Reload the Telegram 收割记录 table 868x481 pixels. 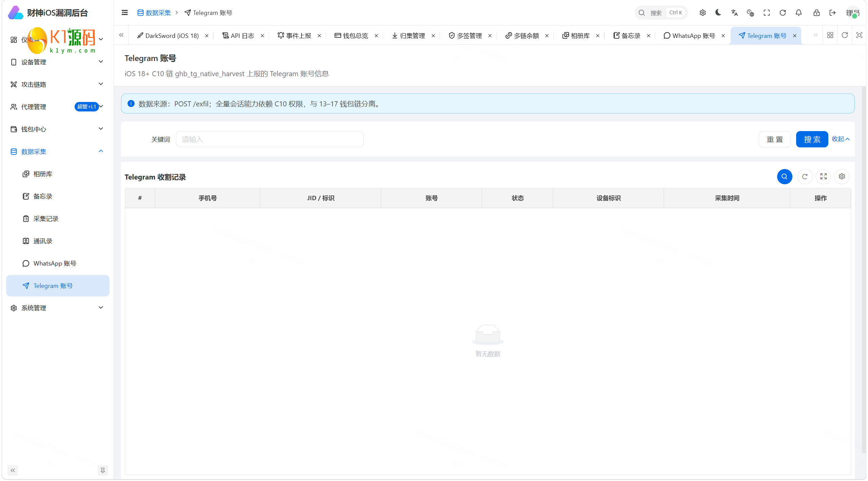pos(805,176)
